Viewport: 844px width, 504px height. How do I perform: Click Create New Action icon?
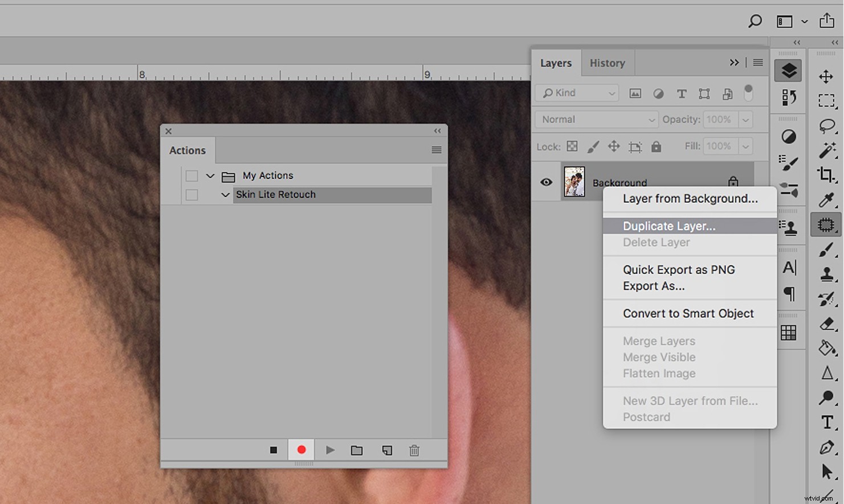[x=387, y=450]
